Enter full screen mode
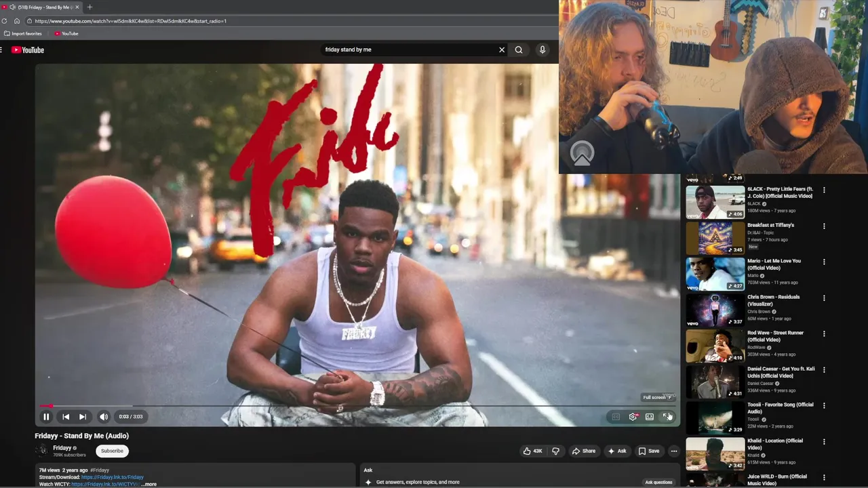868x488 pixels. (x=667, y=417)
